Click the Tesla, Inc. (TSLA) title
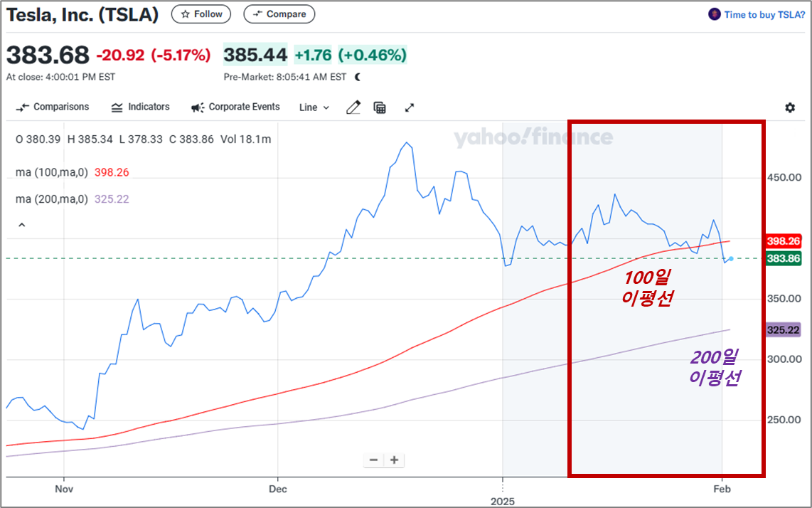The height and width of the screenshot is (508, 812). 82,14
